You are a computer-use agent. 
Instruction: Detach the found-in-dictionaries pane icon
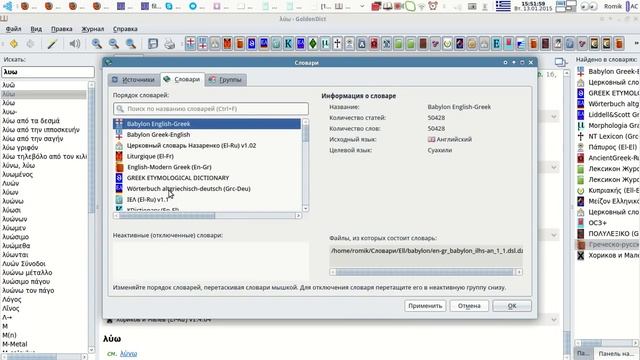pyautogui.click(x=561, y=62)
